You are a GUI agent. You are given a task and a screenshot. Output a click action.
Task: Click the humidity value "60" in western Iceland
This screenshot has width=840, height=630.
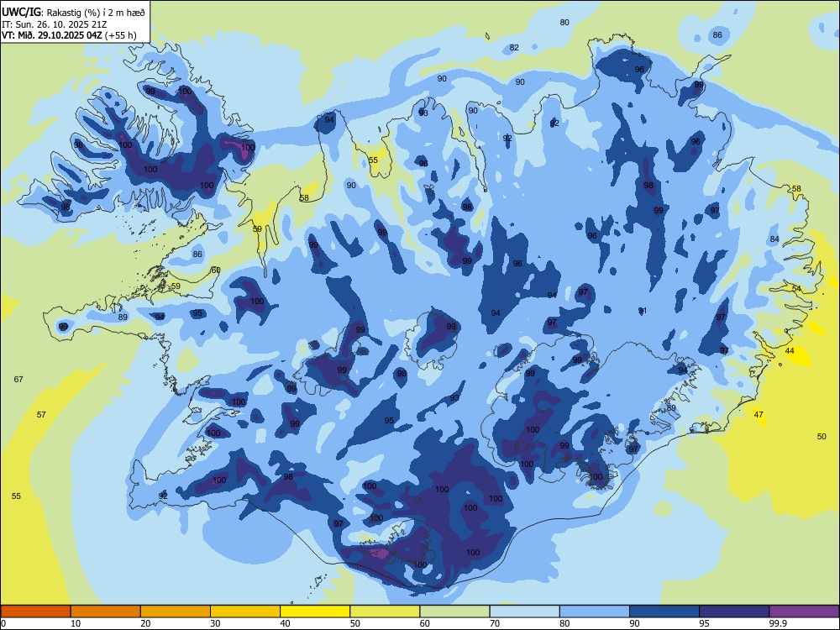[x=216, y=270]
